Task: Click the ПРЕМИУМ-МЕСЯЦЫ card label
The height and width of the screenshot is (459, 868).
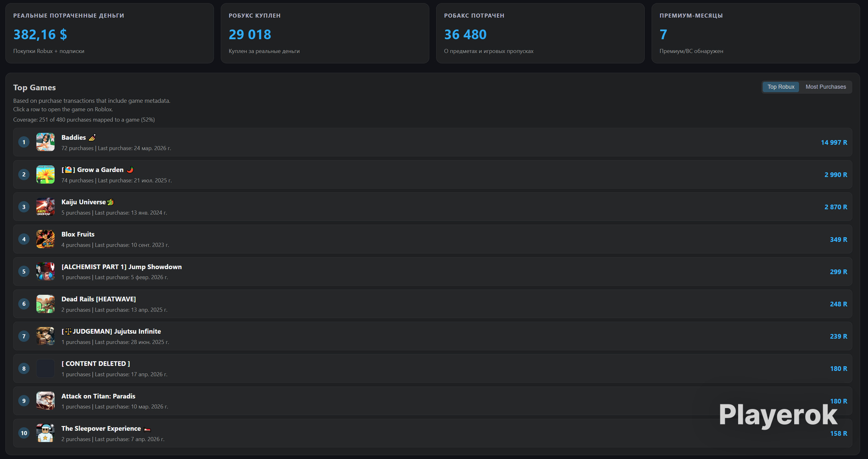Action: 691,16
